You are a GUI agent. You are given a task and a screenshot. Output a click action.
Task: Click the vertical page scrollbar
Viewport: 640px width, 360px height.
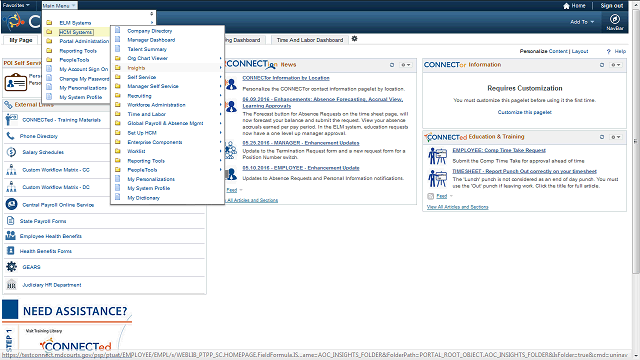636,142
